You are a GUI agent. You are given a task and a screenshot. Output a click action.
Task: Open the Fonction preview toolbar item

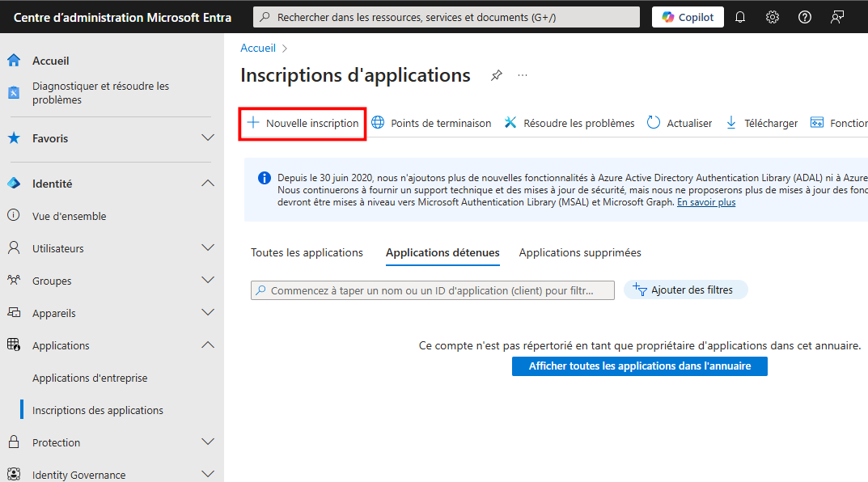tap(839, 124)
